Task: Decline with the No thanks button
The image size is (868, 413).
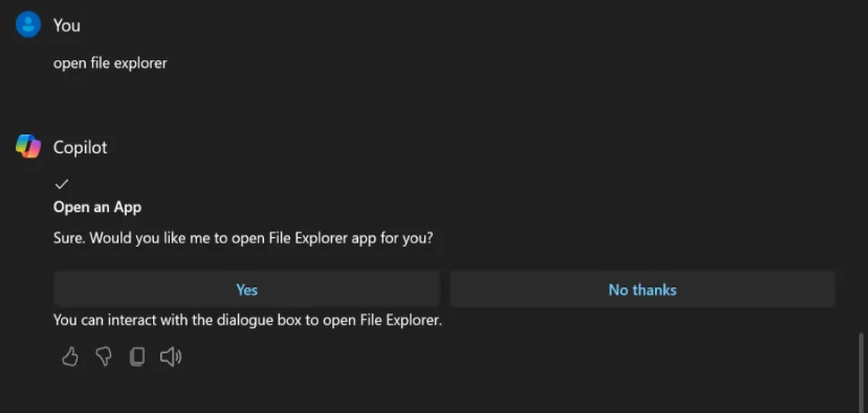Action: (642, 289)
